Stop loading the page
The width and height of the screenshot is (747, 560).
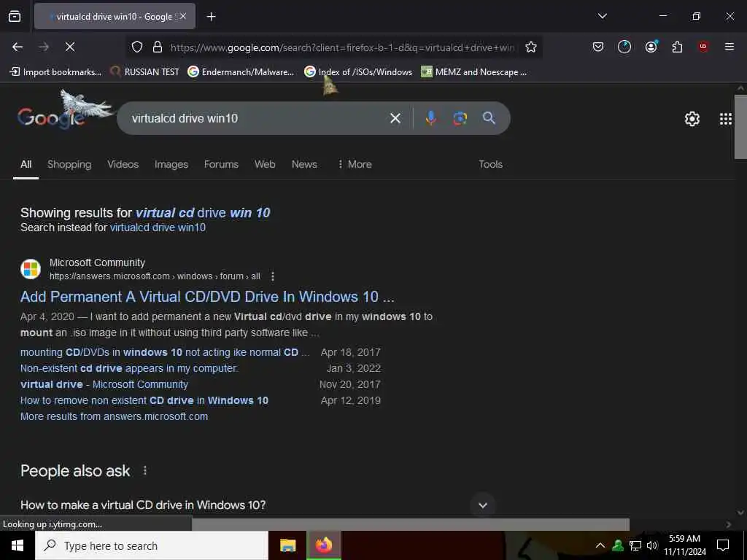coord(70,47)
